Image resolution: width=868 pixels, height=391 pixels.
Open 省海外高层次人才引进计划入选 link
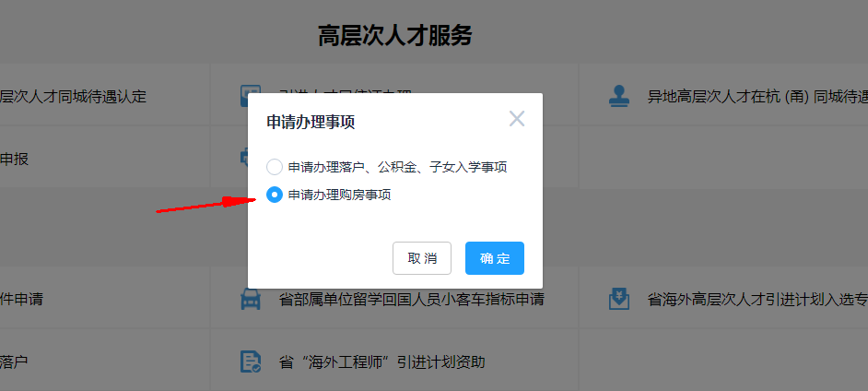(757, 300)
